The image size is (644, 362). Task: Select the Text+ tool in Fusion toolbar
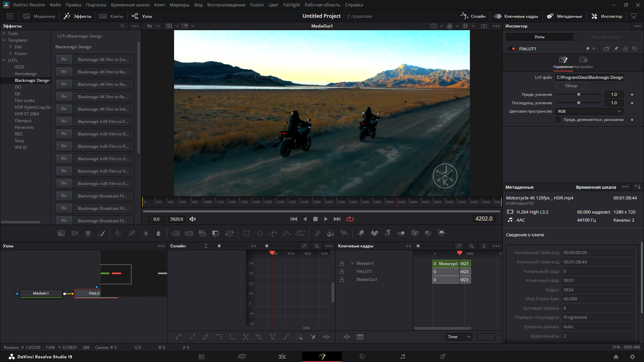[88, 233]
